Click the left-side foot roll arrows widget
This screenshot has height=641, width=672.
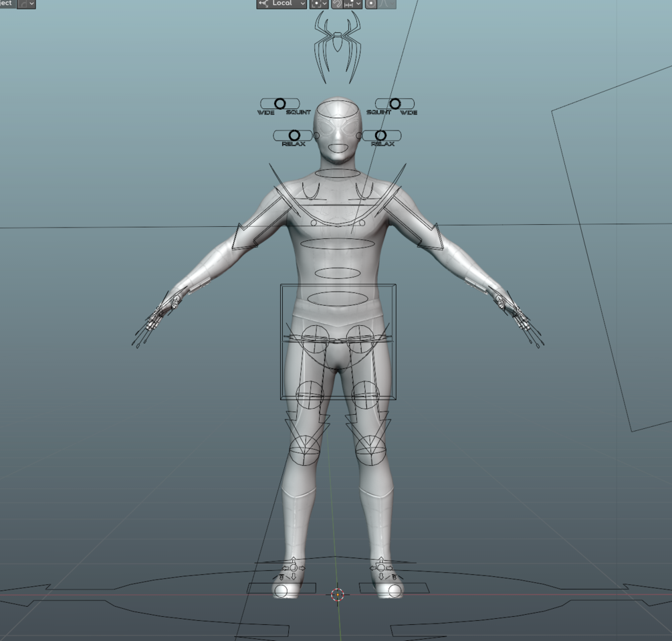coord(293,568)
